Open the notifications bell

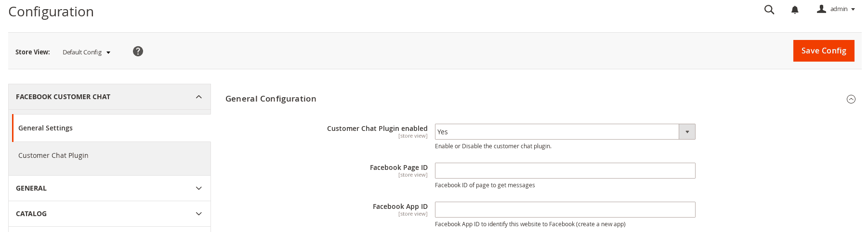coord(795,10)
